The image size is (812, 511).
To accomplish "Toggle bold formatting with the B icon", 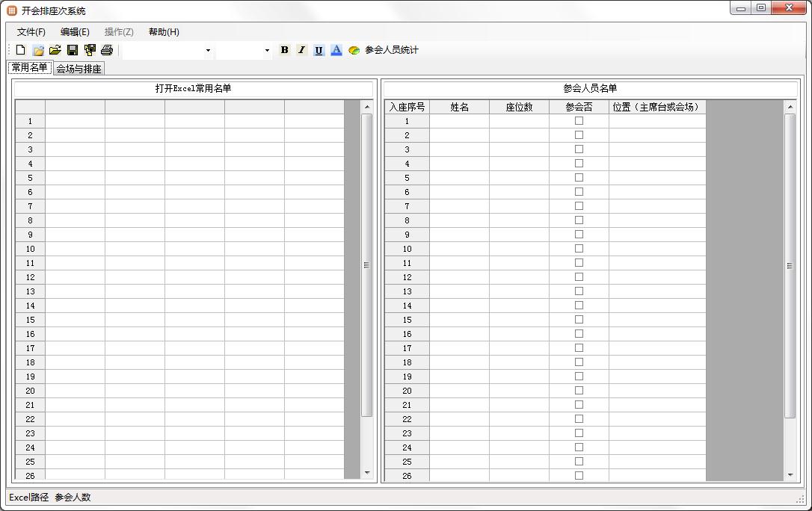I will pyautogui.click(x=284, y=49).
